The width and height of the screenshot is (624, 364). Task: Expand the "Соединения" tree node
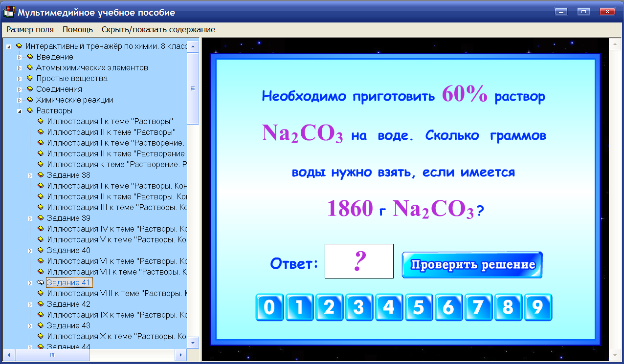[19, 89]
